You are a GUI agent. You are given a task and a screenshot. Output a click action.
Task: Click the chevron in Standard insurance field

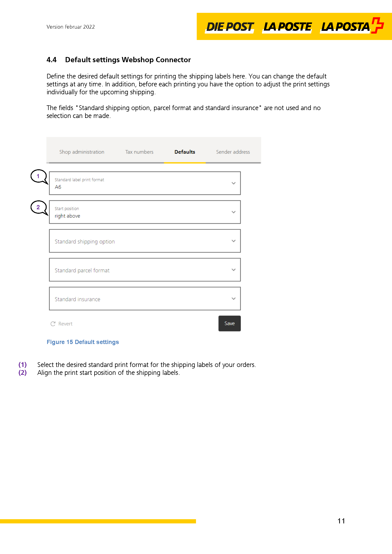[x=234, y=299]
